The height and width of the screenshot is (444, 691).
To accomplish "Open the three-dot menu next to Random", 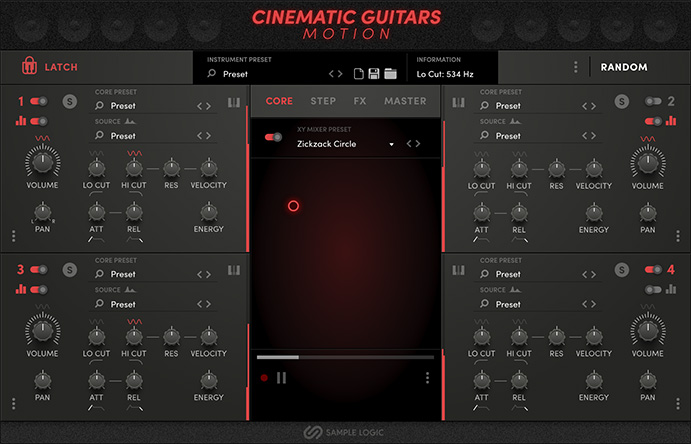I will click(575, 68).
